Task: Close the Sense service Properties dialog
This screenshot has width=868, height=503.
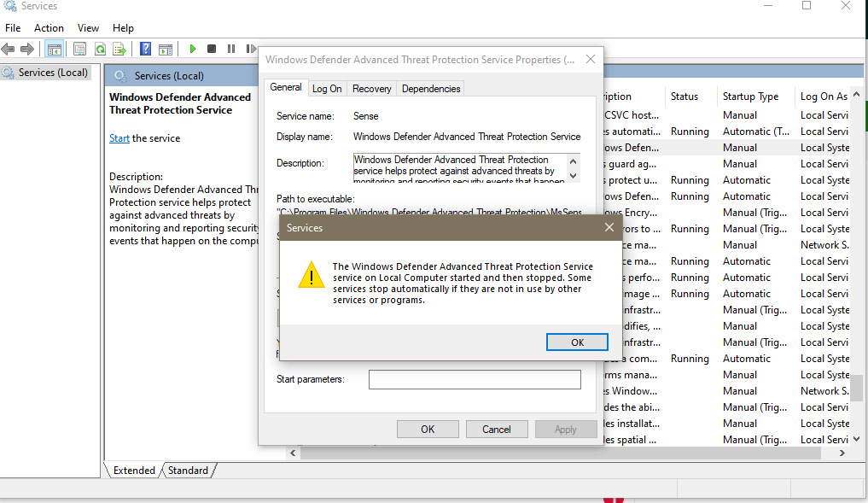Action: tap(591, 59)
